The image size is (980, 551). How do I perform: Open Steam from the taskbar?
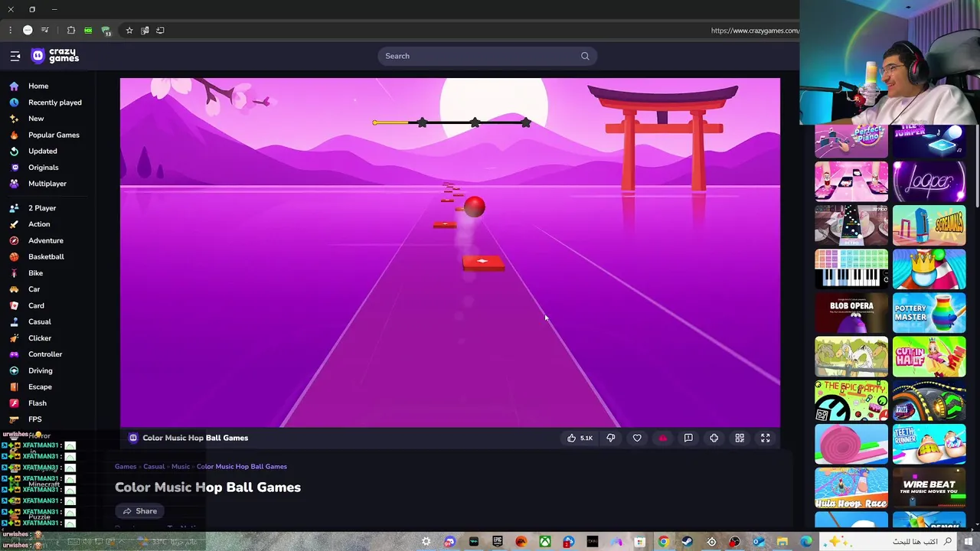point(687,542)
